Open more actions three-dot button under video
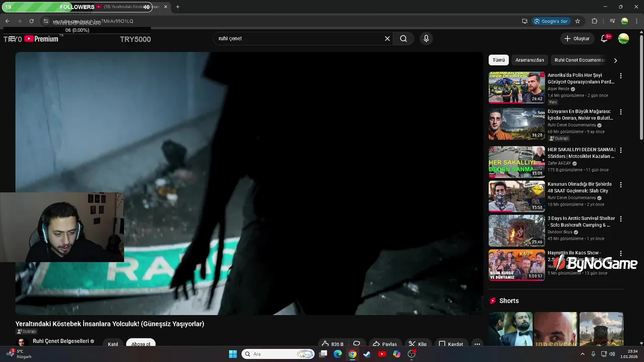 coord(477,344)
